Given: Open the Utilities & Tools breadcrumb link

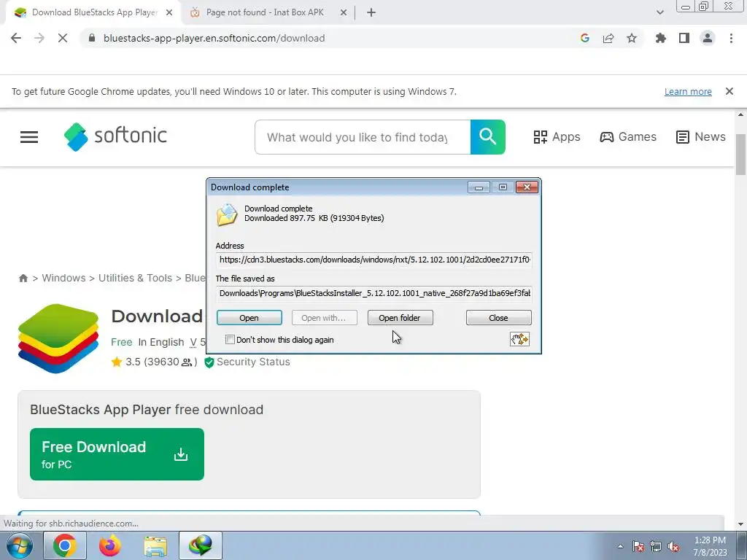Looking at the screenshot, I should [x=135, y=278].
